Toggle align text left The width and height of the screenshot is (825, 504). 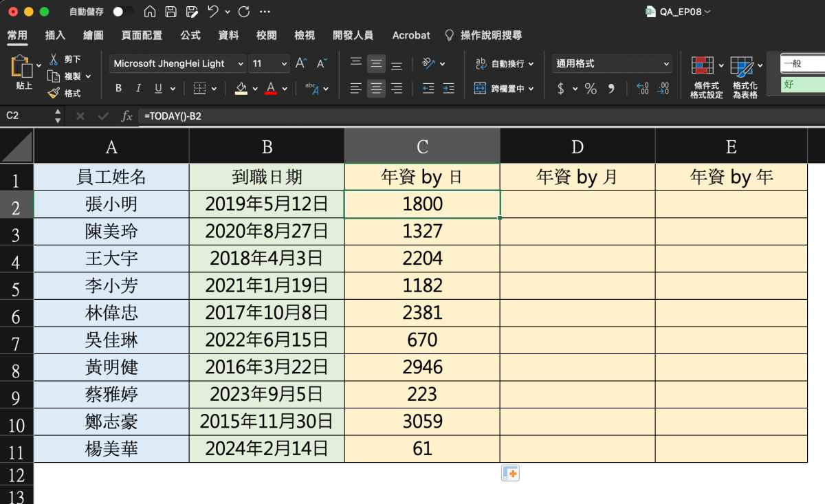click(356, 88)
